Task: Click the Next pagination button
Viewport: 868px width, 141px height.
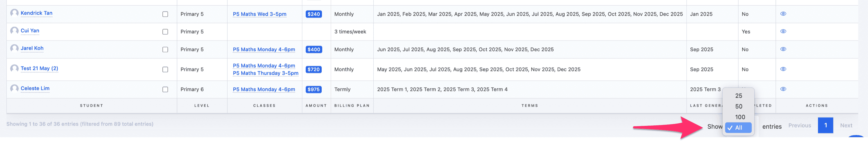Action: click(846, 126)
